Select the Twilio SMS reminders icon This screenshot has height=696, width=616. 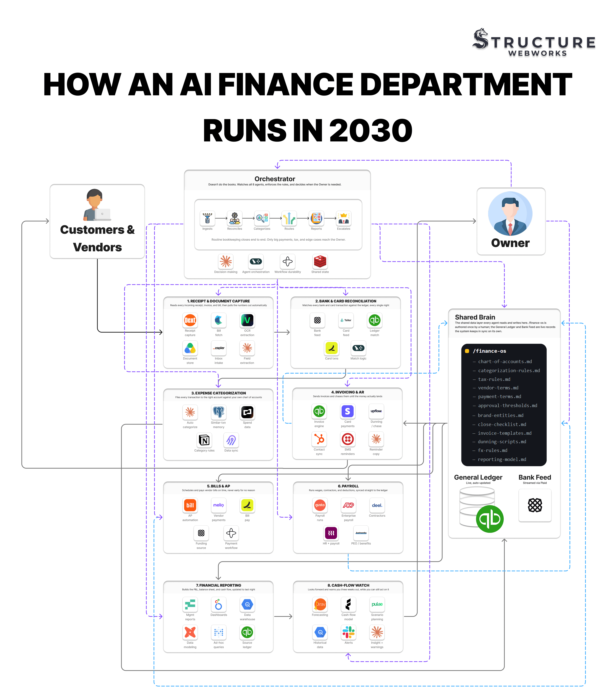(347, 439)
